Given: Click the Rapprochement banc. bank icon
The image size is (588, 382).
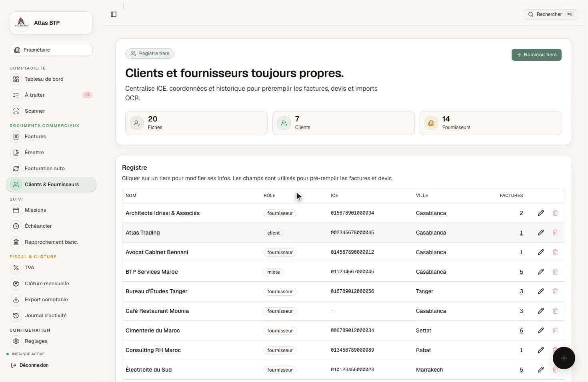Looking at the screenshot, I should pyautogui.click(x=16, y=242).
